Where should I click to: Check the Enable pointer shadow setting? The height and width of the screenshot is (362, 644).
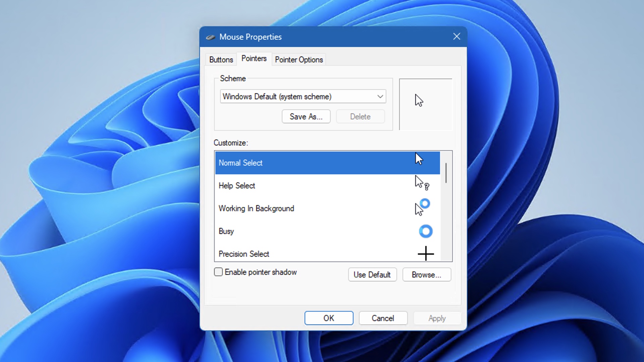pos(218,272)
